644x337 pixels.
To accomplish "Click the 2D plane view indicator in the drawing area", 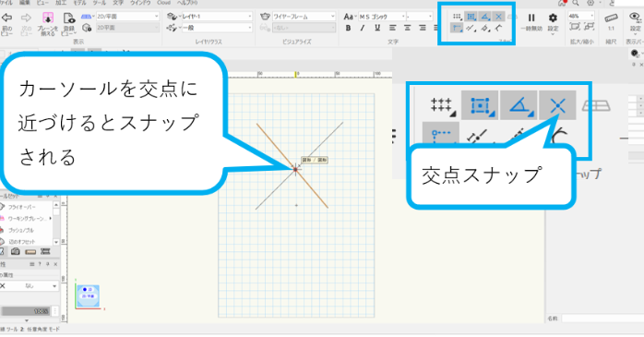I will (x=88, y=295).
